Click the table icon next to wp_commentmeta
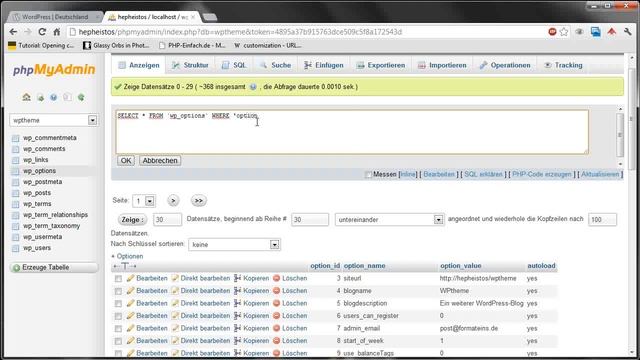Viewport: 640px width, 360px height. coord(16,138)
